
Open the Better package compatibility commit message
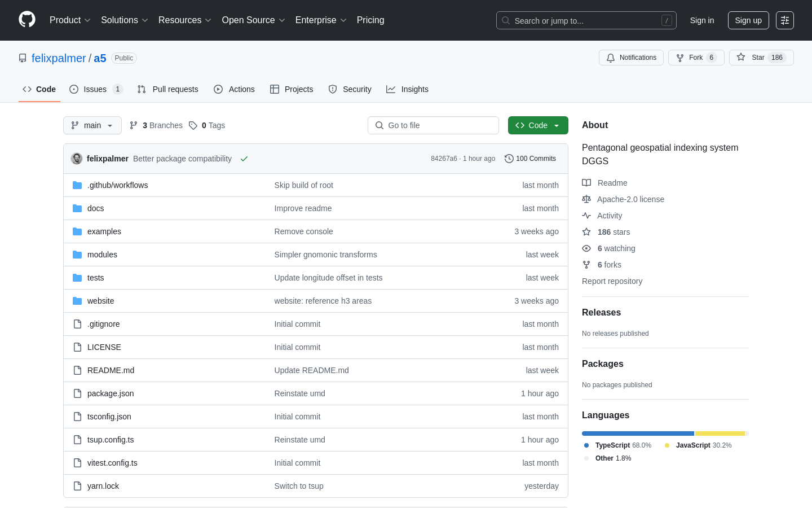(x=182, y=159)
